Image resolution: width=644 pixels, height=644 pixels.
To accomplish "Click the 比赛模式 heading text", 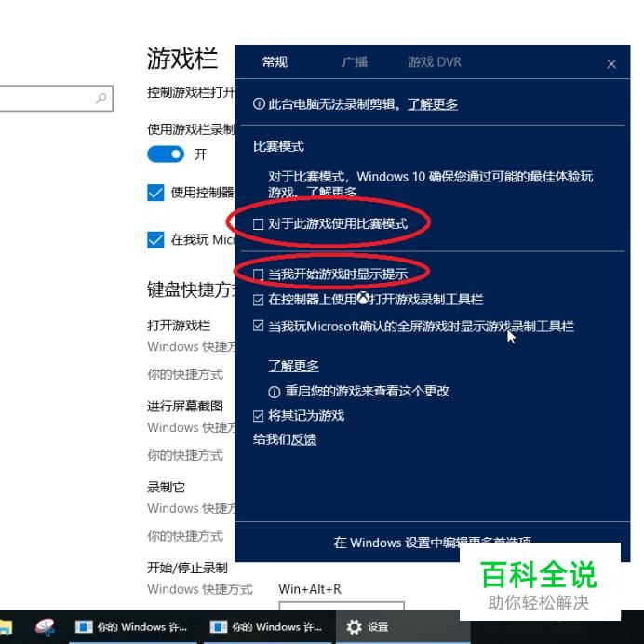I will (x=278, y=146).
